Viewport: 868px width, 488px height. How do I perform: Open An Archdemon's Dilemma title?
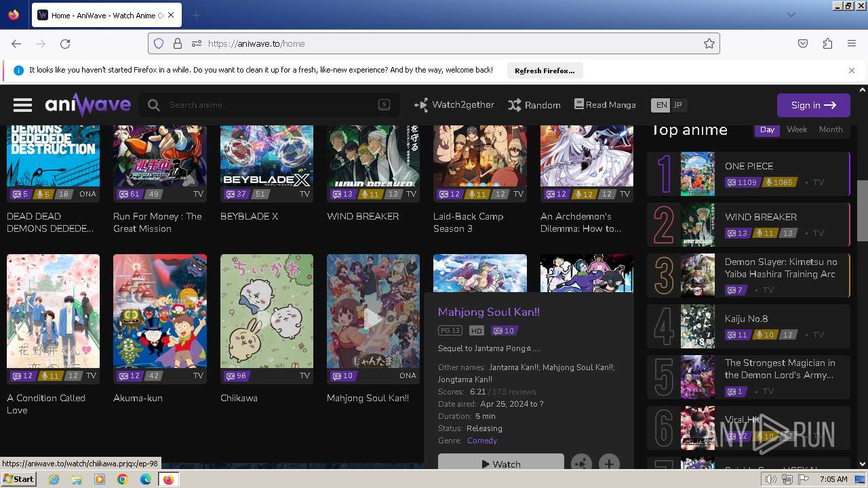point(581,222)
